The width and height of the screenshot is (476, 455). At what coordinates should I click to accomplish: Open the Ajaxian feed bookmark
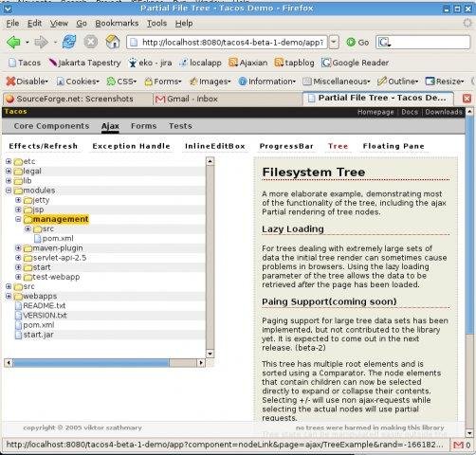pyautogui.click(x=248, y=63)
